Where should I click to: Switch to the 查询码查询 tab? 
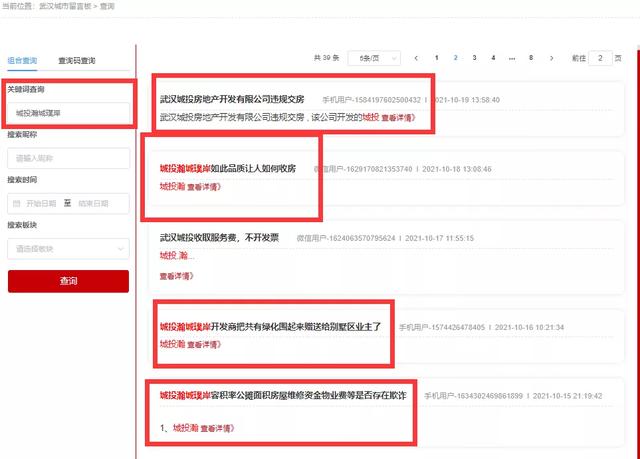tap(77, 60)
